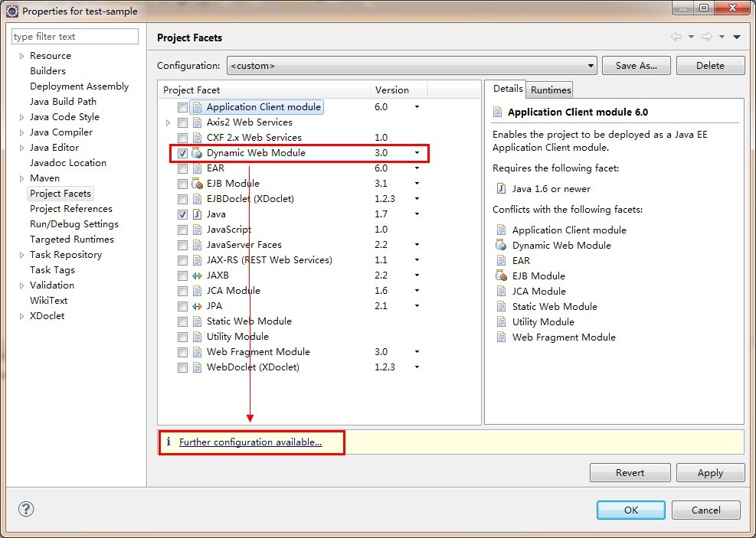Click the Version column header
Viewport: 756px width, 538px height.
[399, 90]
